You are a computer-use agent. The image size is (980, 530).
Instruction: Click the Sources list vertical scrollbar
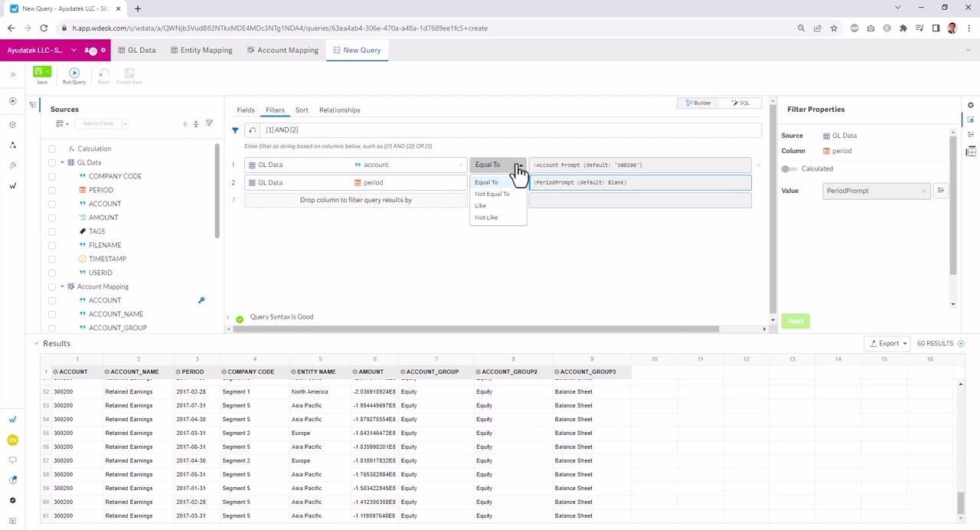tap(217, 191)
